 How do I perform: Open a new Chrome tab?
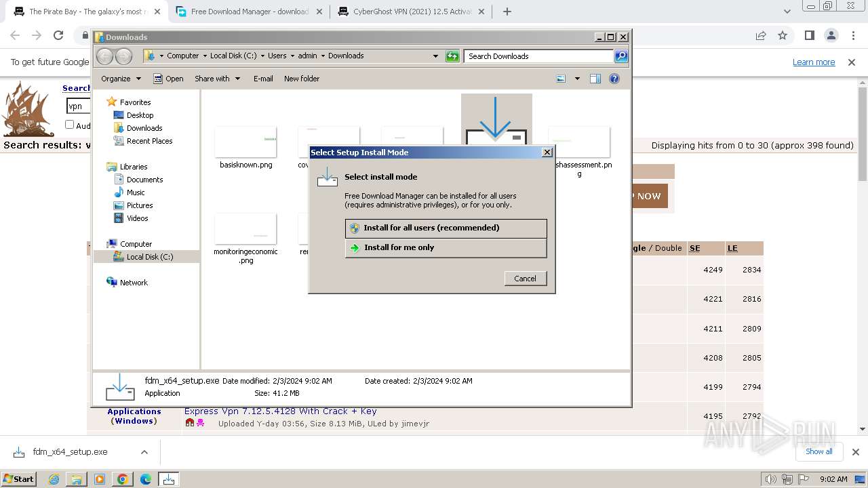(507, 12)
